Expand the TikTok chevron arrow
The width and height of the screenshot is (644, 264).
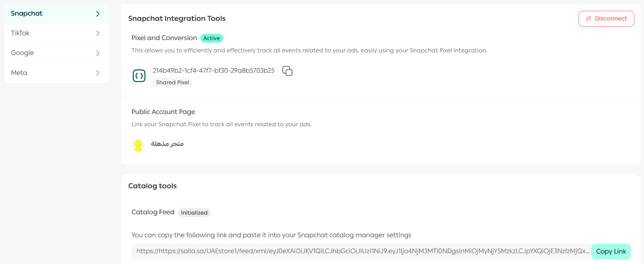click(98, 33)
